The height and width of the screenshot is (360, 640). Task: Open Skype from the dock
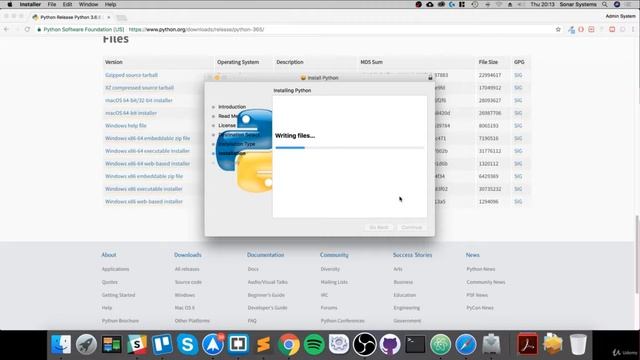[187, 344]
